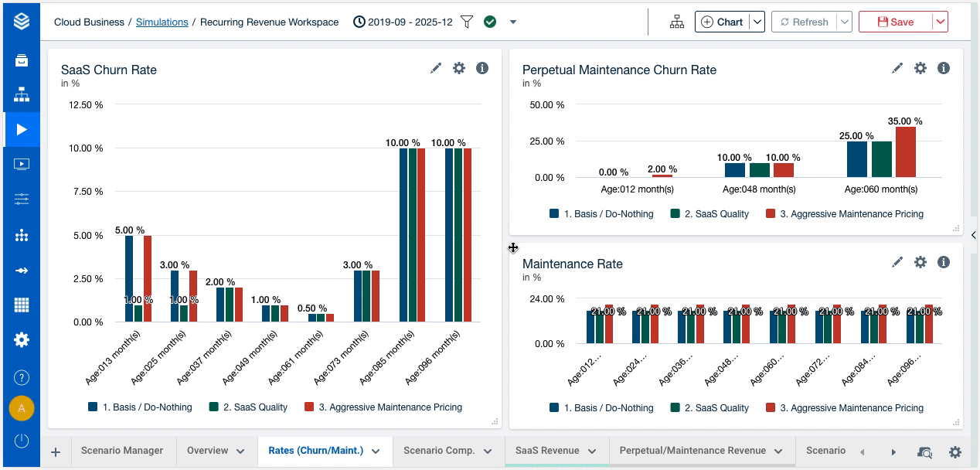Click the power logout icon in sidebar
Viewport: 980px width, 470px height.
pos(22,441)
